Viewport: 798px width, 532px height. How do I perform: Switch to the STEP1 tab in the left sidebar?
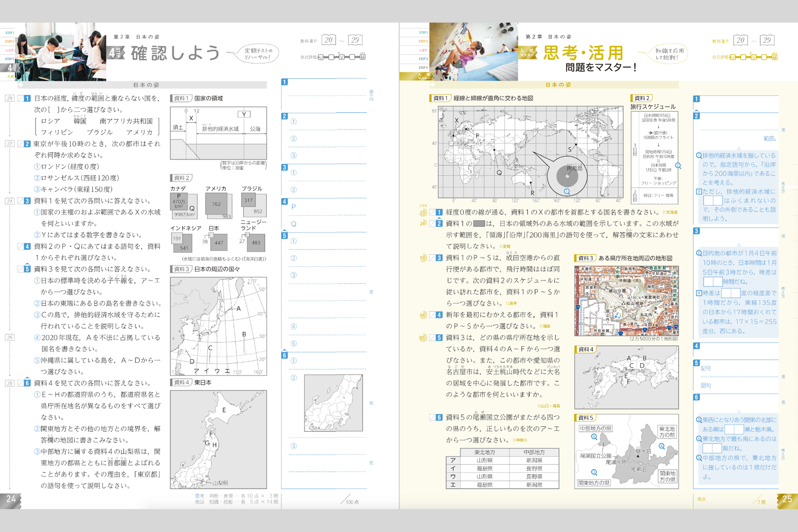point(10,33)
